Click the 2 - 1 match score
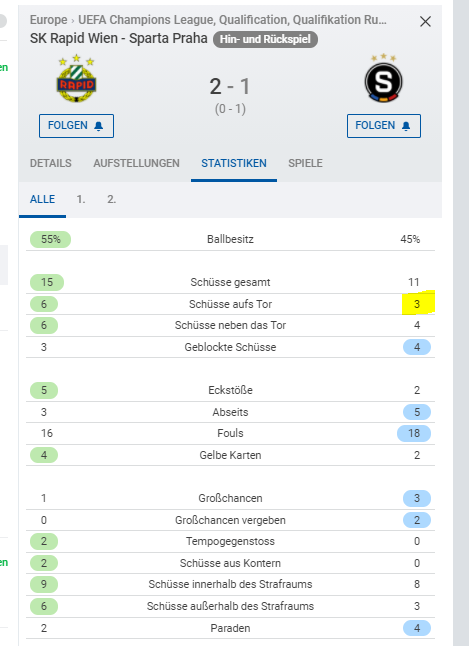This screenshot has width=469, height=646. [230, 87]
